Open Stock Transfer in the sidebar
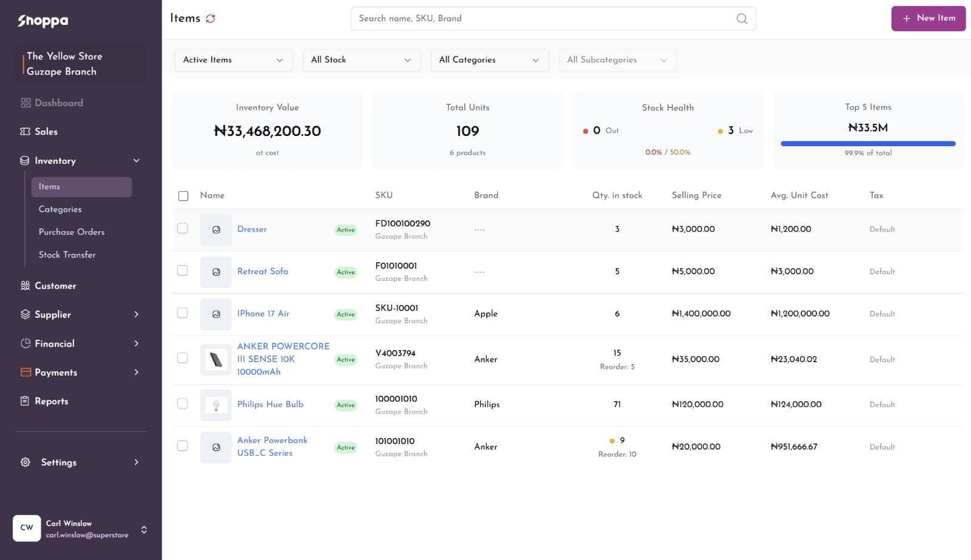This screenshot has height=560, width=971. [67, 255]
